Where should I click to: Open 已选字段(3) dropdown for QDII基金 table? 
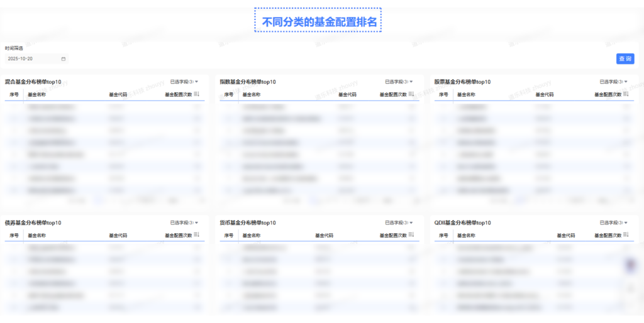tap(614, 222)
